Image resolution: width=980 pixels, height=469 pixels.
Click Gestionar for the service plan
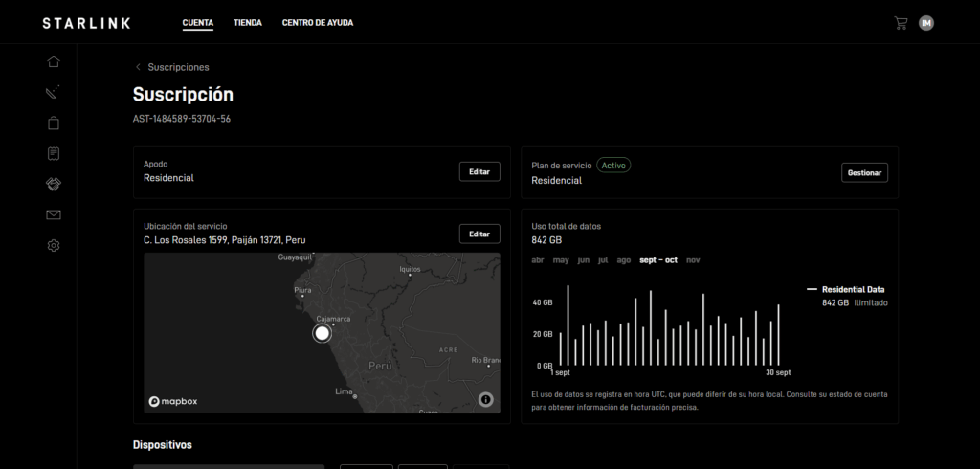tap(864, 172)
